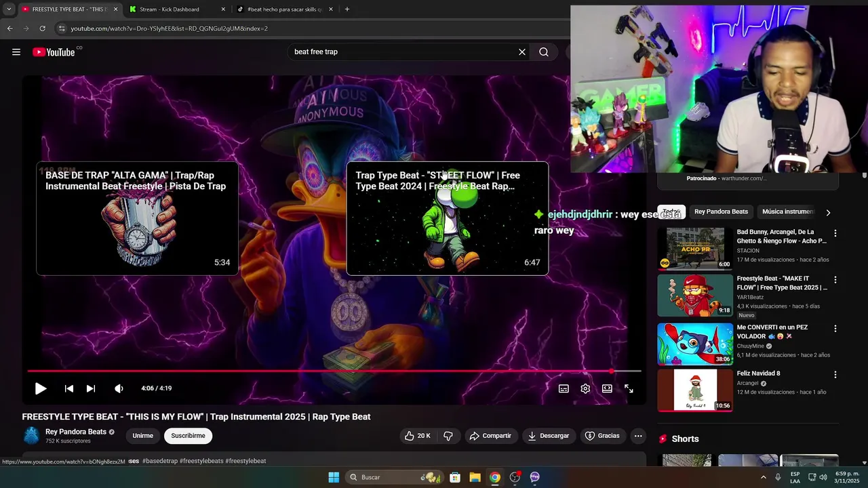This screenshot has height=488, width=868.
Task: Click the microphone tray icon
Action: (x=778, y=477)
